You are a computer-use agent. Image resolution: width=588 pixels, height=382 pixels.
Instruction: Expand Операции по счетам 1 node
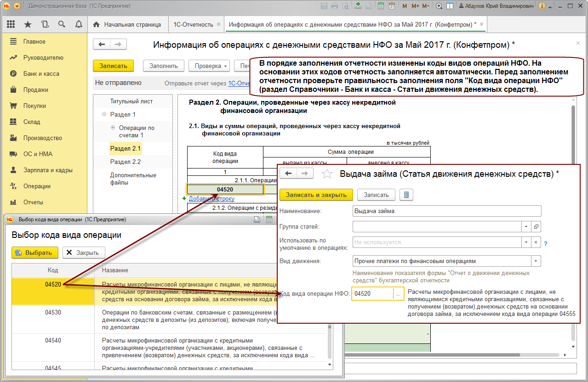(113, 128)
